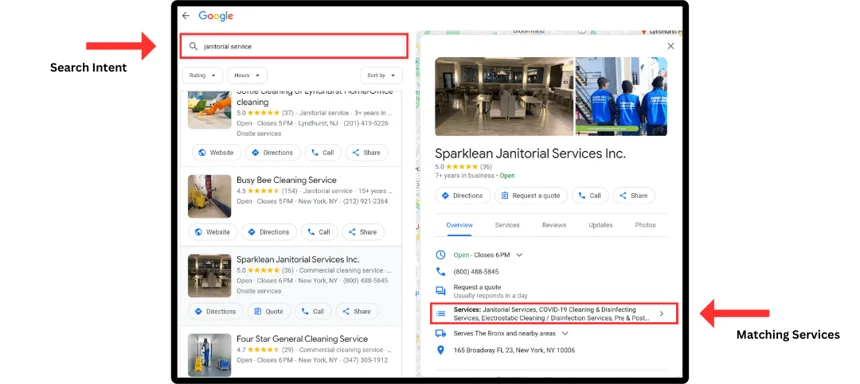Click the Google logo
The image size is (860, 384).
(x=216, y=16)
